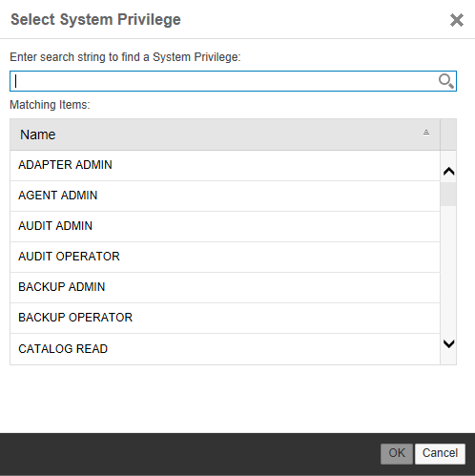Select ADAPTER ADMIN privilege
475x476 pixels.
pos(225,165)
